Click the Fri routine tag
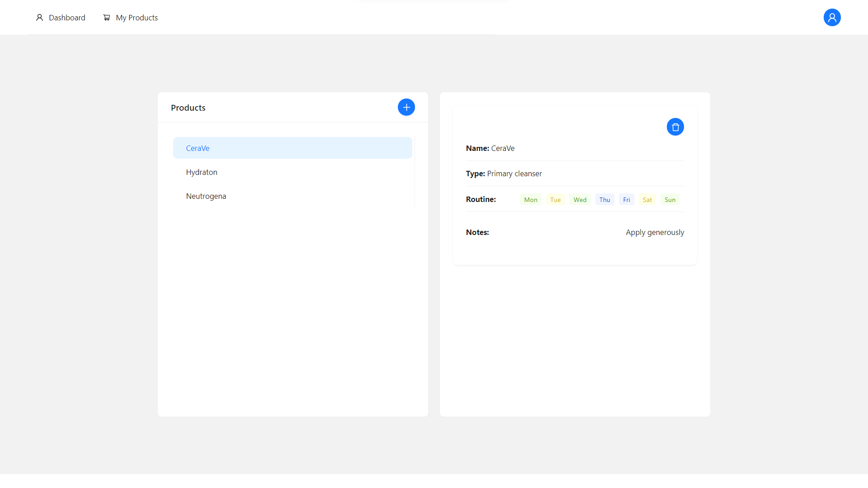868x488 pixels. (x=626, y=200)
